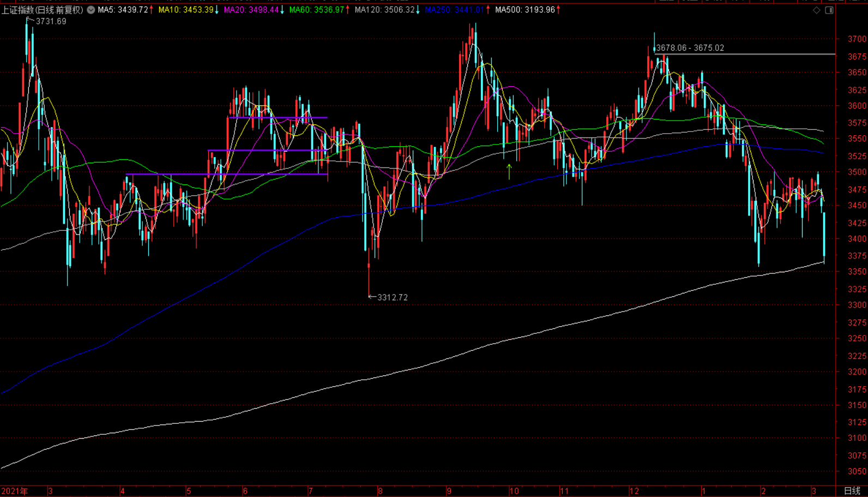
Task: Select the MA20: 3498.44 indicator label
Action: 251,10
